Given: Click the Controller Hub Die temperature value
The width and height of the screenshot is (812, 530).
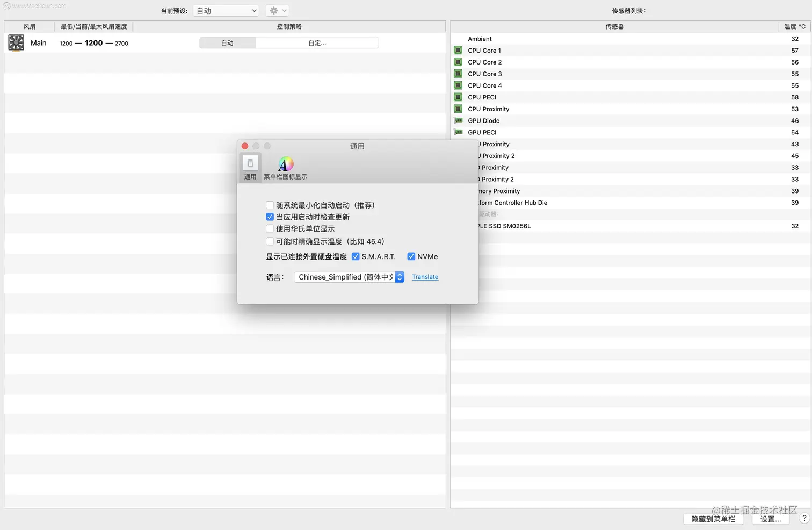Looking at the screenshot, I should click(x=795, y=203).
